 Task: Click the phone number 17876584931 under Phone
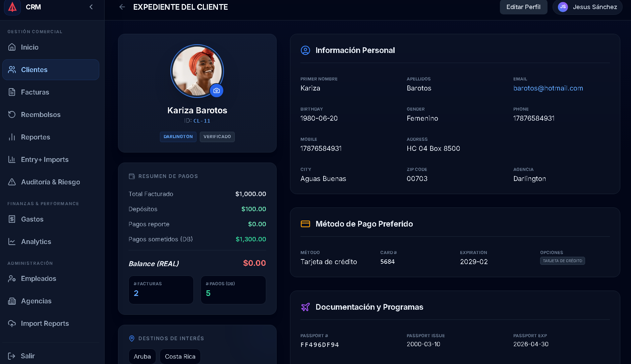(534, 118)
